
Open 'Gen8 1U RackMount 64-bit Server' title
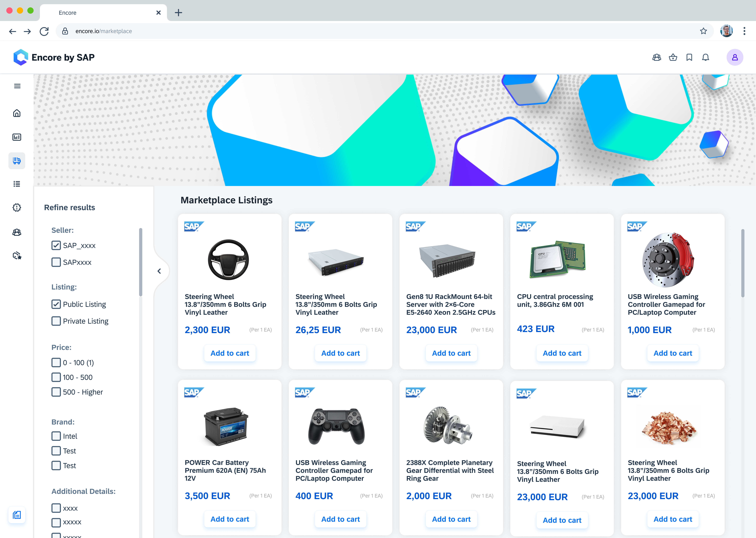click(x=451, y=304)
